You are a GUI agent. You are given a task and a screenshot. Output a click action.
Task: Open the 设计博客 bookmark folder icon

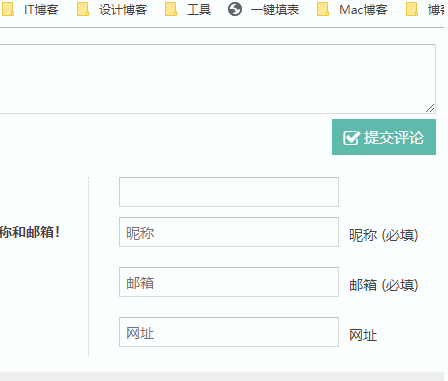click(83, 9)
